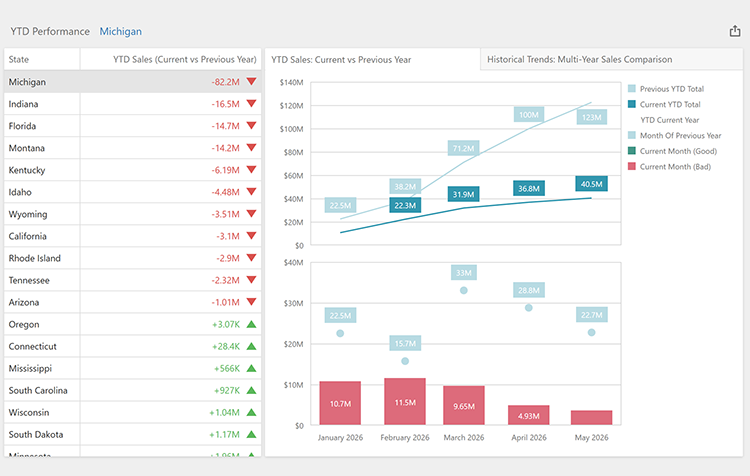Click Month Of Previous Year legend swatch

pos(631,135)
